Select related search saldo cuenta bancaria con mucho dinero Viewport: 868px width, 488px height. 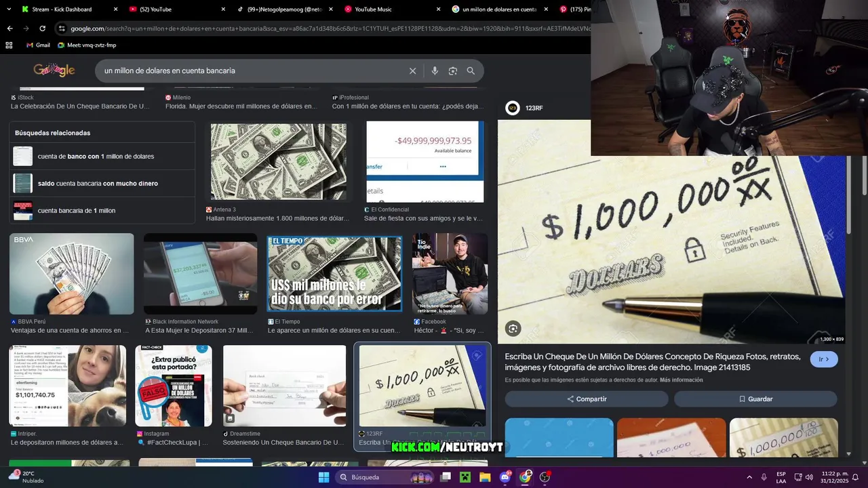pyautogui.click(x=102, y=183)
